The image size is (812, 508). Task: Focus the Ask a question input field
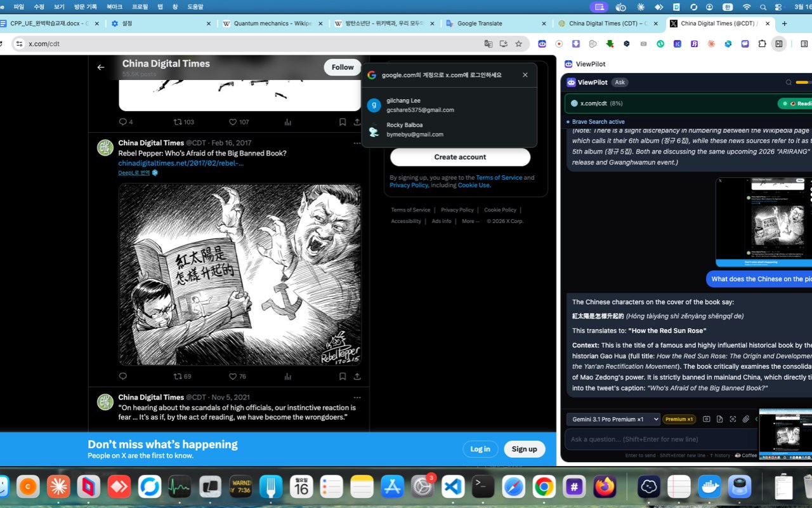[x=661, y=439]
